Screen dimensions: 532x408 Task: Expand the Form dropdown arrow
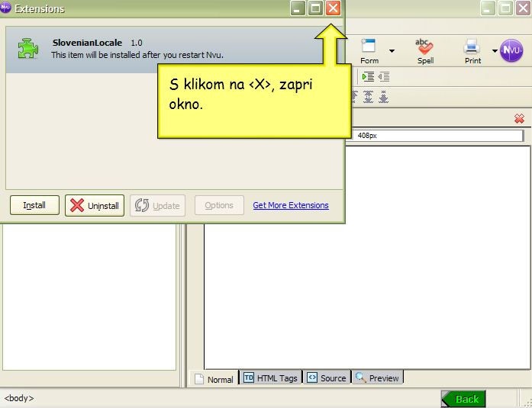(x=392, y=52)
